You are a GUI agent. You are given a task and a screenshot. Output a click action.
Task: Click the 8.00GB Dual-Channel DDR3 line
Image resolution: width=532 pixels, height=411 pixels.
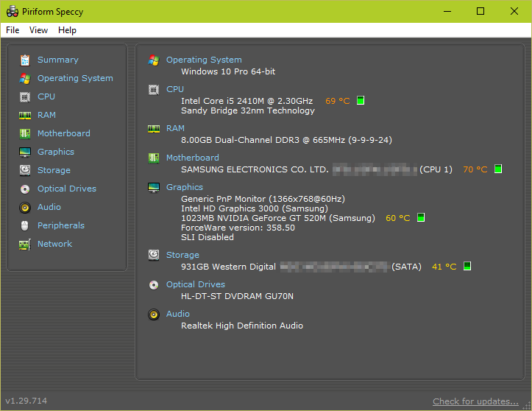click(286, 140)
